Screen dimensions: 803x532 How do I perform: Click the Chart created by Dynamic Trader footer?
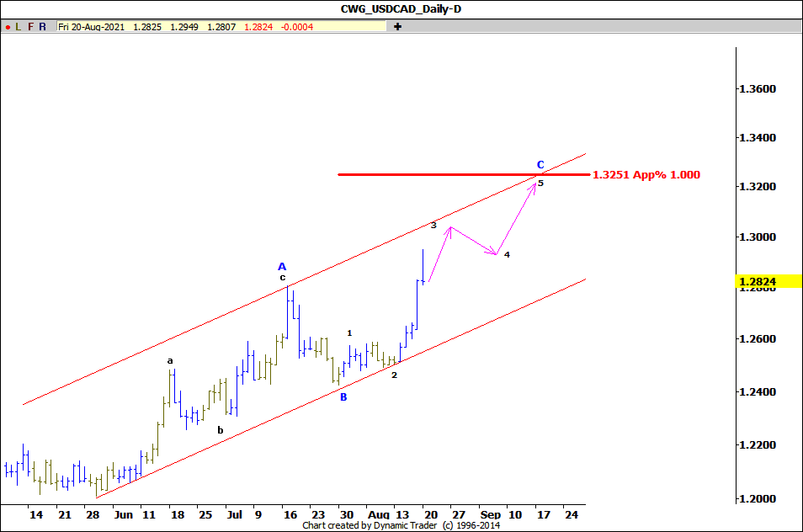click(x=401, y=525)
